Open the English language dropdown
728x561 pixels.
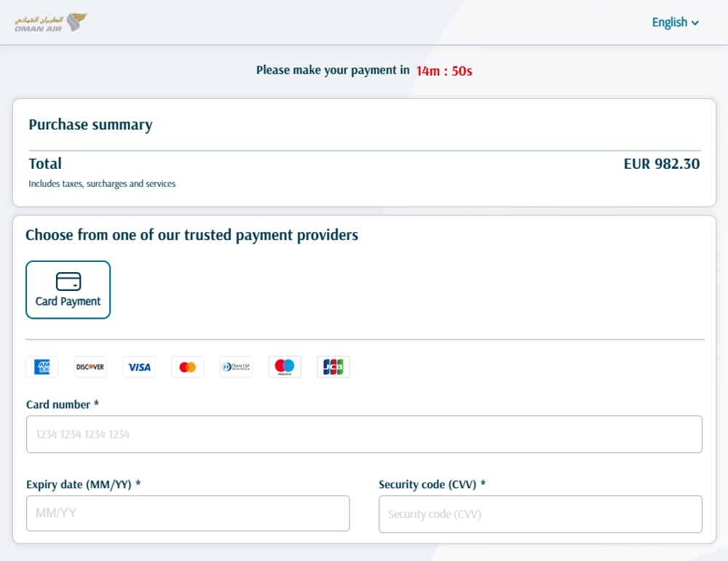[675, 23]
